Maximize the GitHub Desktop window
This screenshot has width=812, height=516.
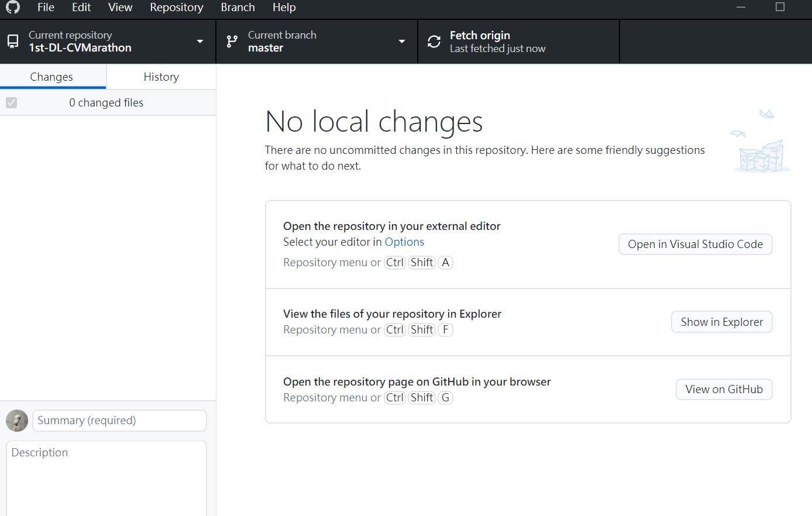point(780,7)
